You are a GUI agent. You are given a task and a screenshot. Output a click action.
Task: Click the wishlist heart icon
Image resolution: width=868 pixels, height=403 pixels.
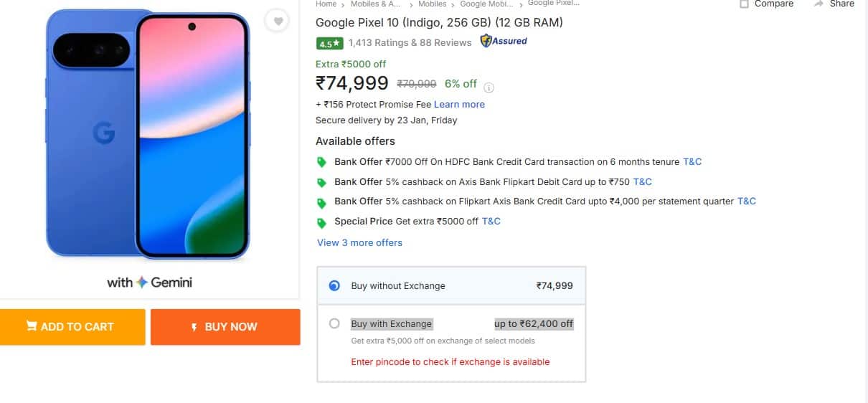(x=276, y=21)
